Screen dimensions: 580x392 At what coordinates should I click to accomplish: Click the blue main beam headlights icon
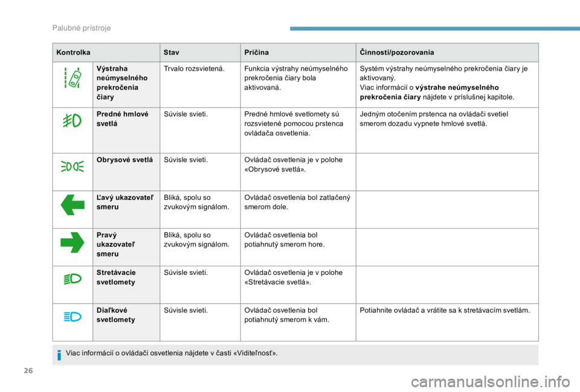[x=72, y=317]
